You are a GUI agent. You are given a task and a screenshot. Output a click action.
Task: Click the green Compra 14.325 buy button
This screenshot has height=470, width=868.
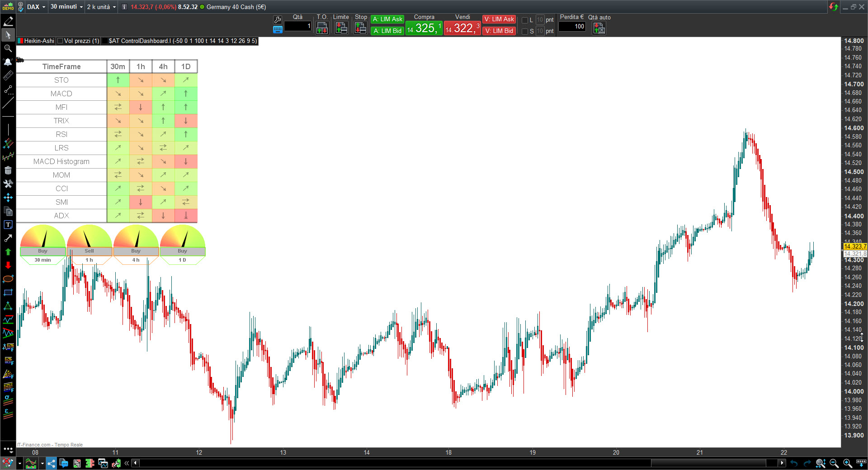(424, 28)
